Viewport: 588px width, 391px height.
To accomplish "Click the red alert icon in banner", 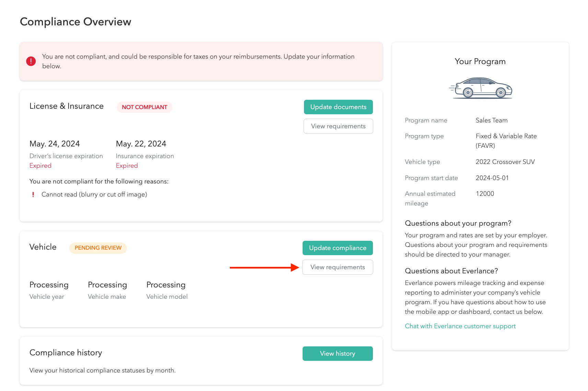I will pyautogui.click(x=31, y=61).
